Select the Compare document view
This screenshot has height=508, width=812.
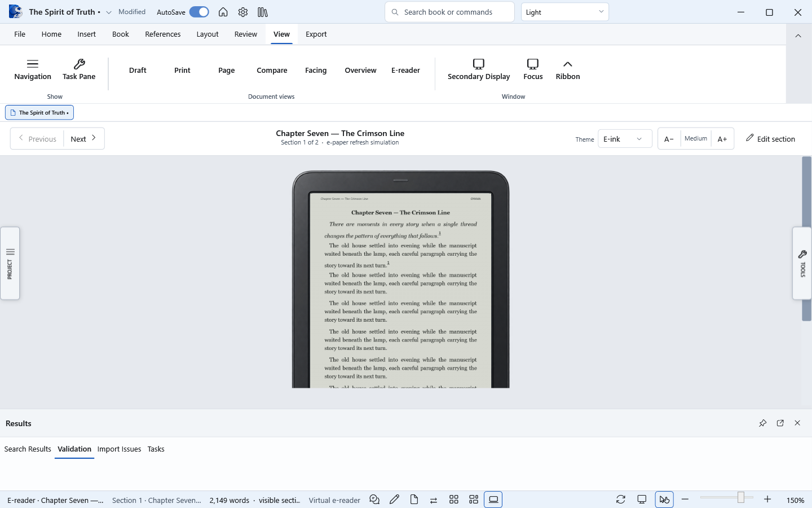[x=272, y=70]
